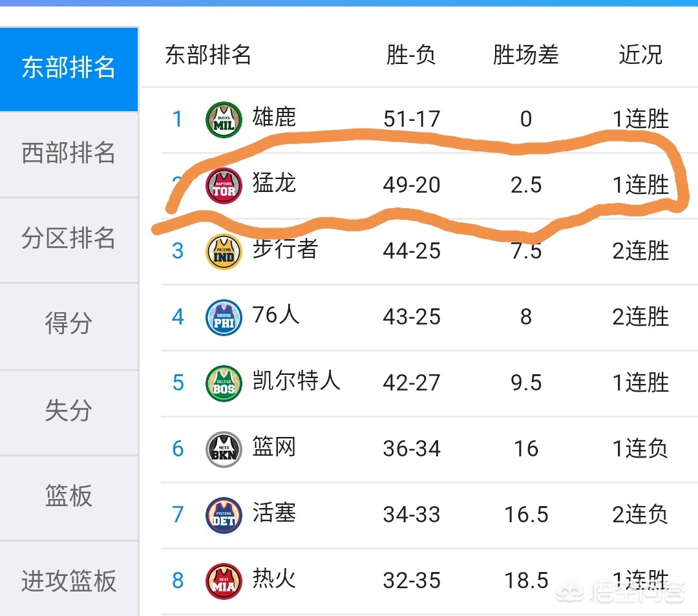Click the Toronto Raptors team logo

coord(224,186)
